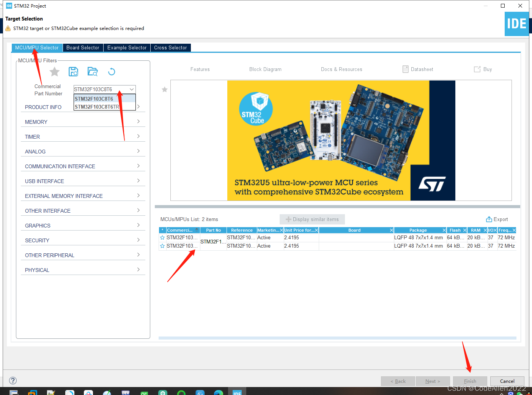Click the save filters icon
Screen dimensions: 532x395
tap(74, 71)
